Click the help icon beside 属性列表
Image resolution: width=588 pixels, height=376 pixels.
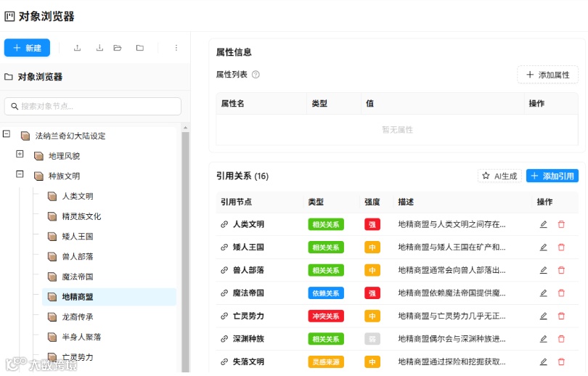(256, 75)
